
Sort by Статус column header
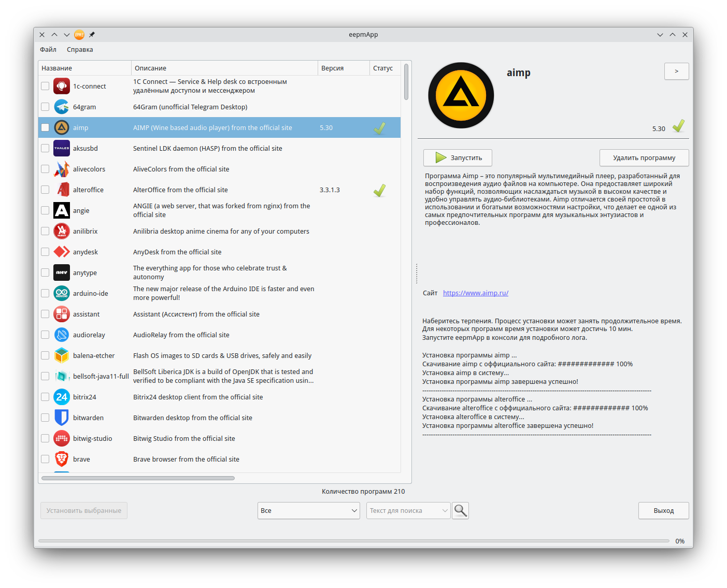pos(385,68)
